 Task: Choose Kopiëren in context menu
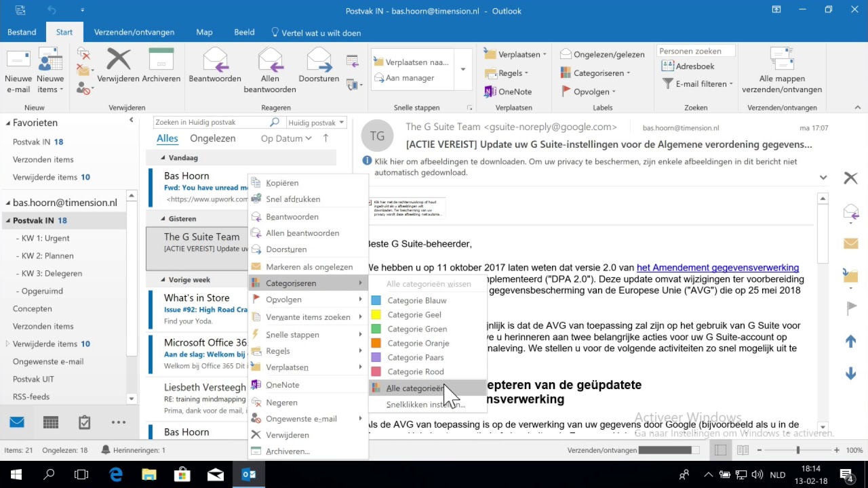(308, 183)
